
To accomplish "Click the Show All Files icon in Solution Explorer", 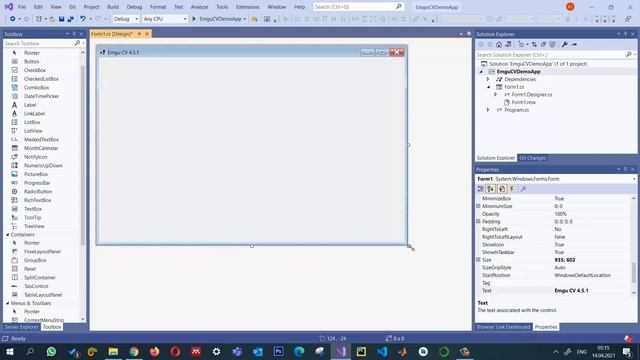I will tap(552, 44).
